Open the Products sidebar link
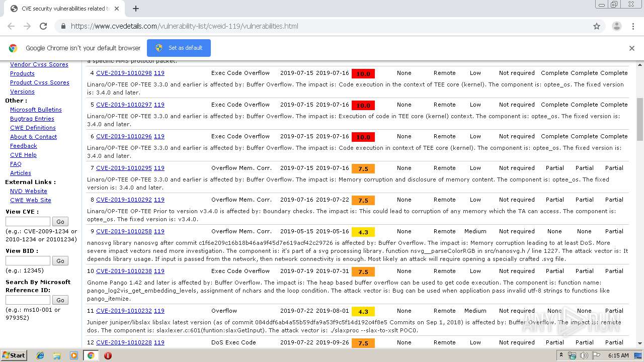The height and width of the screenshot is (362, 644). [x=22, y=73]
